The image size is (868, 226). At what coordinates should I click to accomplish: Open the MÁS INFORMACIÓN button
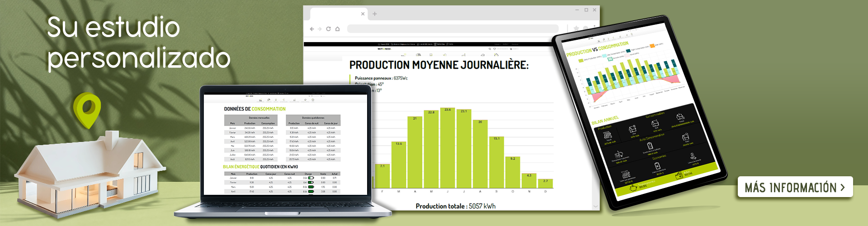pyautogui.click(x=795, y=187)
